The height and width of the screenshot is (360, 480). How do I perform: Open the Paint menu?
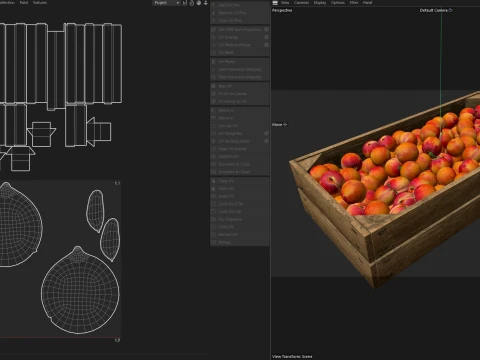pos(24,3)
